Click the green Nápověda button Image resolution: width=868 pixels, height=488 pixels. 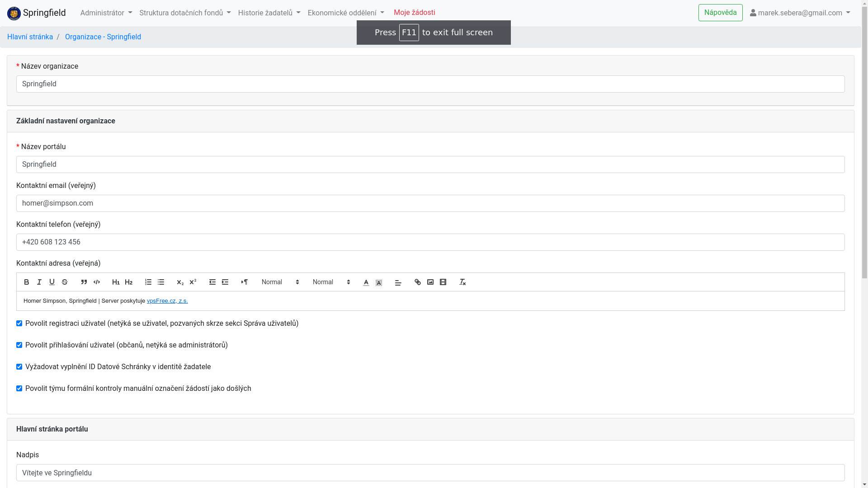(720, 13)
